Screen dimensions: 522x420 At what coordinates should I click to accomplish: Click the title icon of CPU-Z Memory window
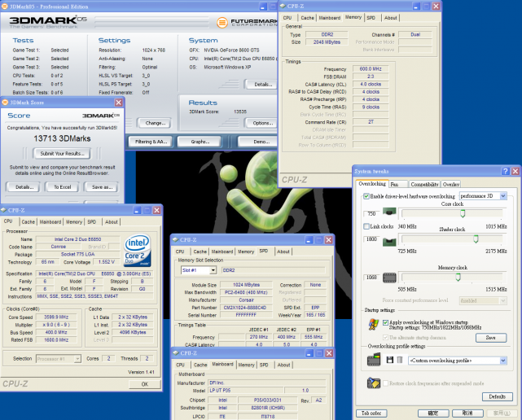click(283, 6)
